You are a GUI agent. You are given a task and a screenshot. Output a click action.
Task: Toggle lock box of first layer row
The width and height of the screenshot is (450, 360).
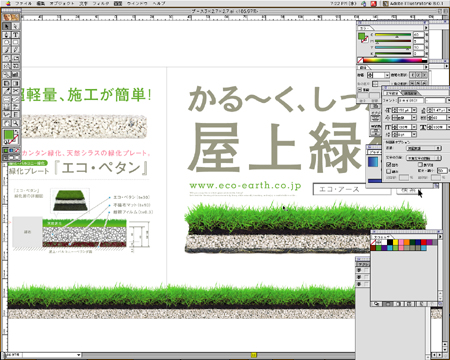366,270
